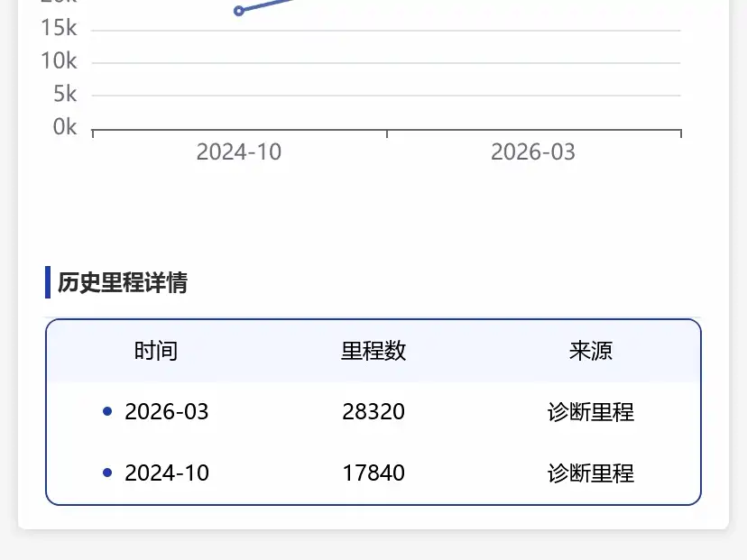Click the 0k y-axis label
The image size is (747, 560).
[65, 127]
